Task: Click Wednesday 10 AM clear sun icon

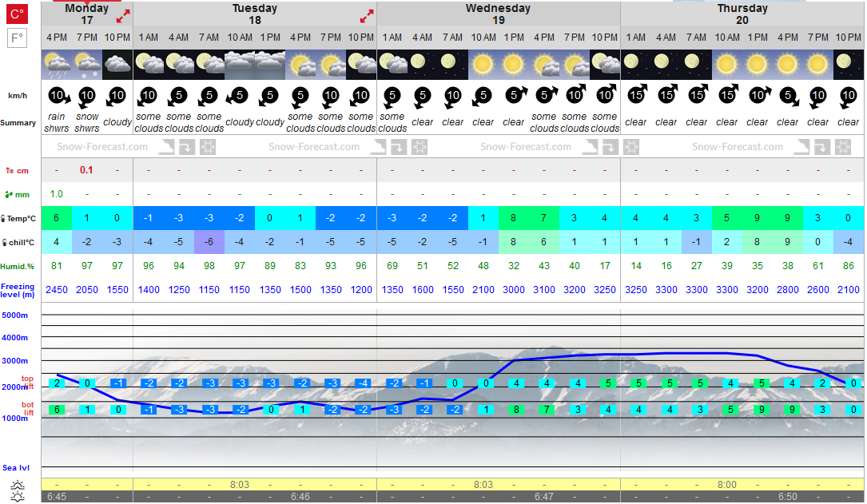Action: tap(483, 65)
